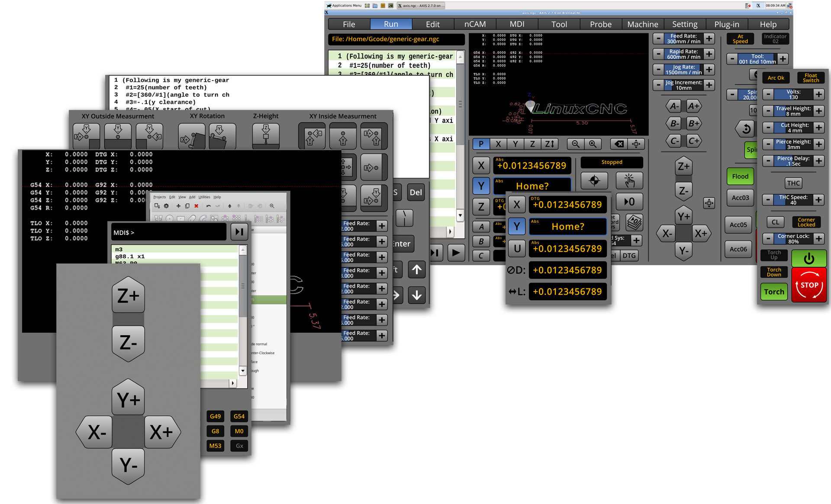Viewport: 831px width, 504px height.
Task: Click the Del keypad button
Action: pos(415,193)
